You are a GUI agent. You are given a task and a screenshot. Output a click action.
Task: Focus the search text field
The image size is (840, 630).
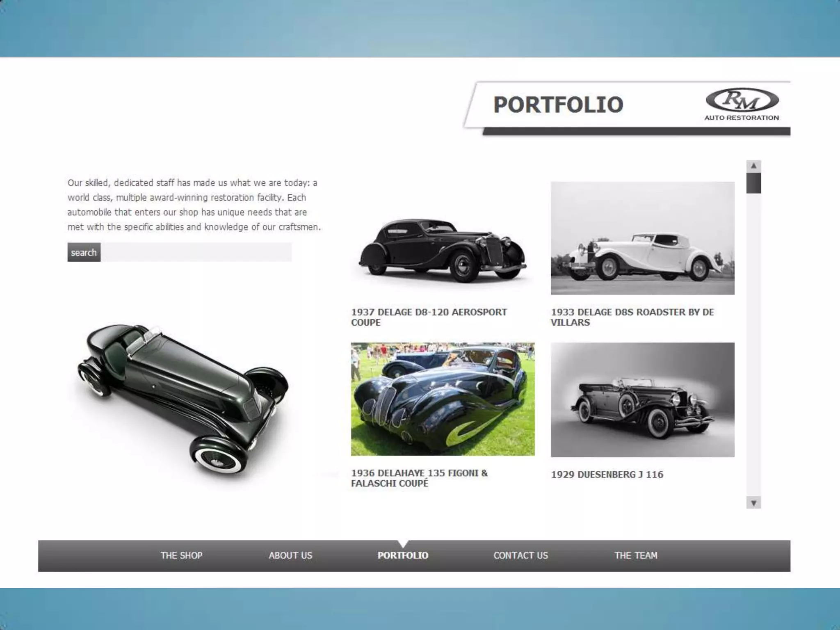tap(196, 252)
